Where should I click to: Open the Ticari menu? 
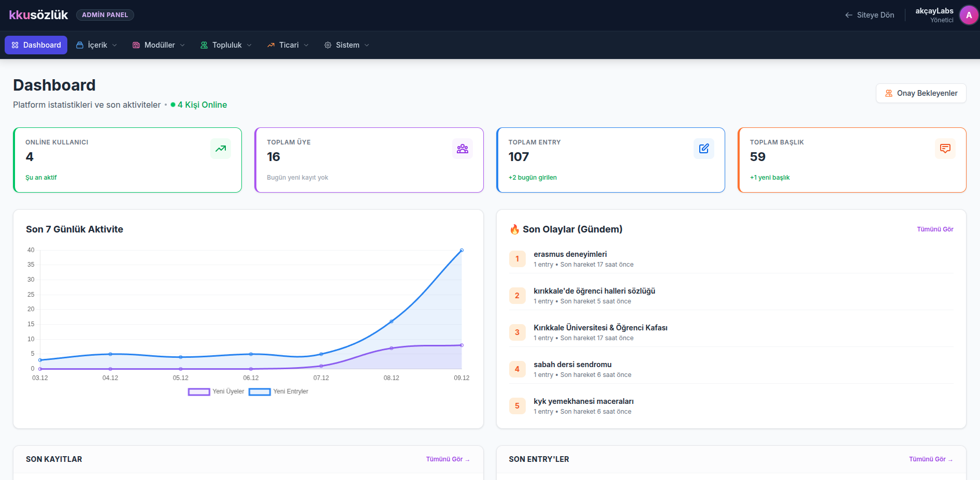(x=288, y=45)
